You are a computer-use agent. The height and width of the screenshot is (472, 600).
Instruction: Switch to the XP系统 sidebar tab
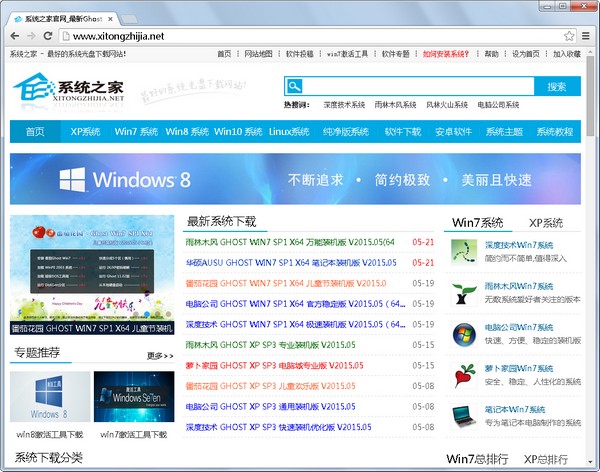[545, 222]
